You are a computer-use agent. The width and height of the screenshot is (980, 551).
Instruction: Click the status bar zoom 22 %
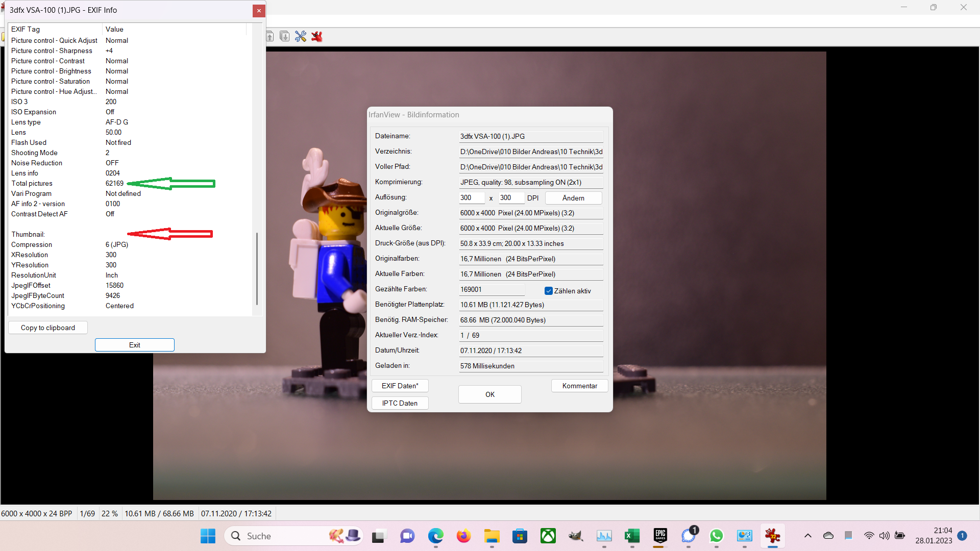click(110, 513)
